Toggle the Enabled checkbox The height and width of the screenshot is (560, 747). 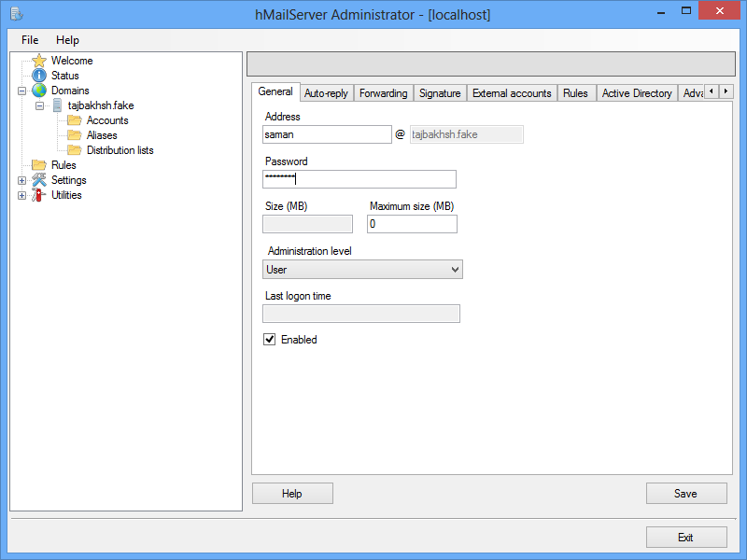coord(270,340)
